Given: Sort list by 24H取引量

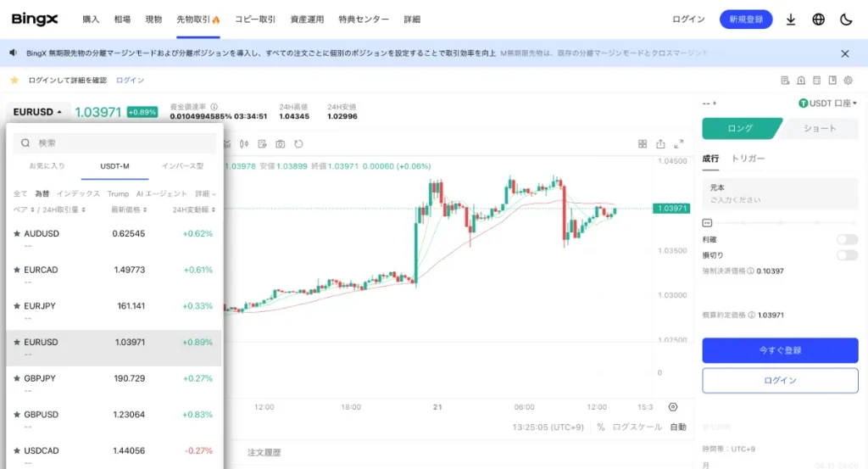Looking at the screenshot, I should point(64,209).
